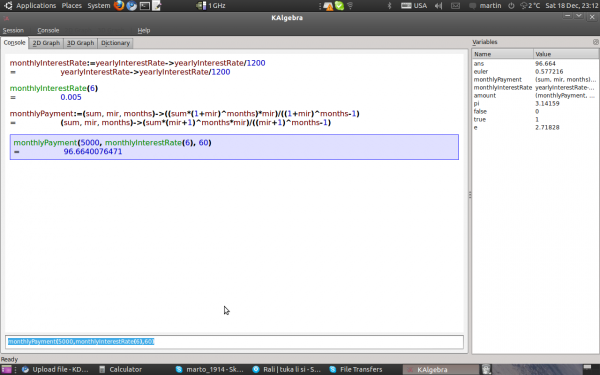Select the 'monthlyInterestRate' variable row

(535, 88)
